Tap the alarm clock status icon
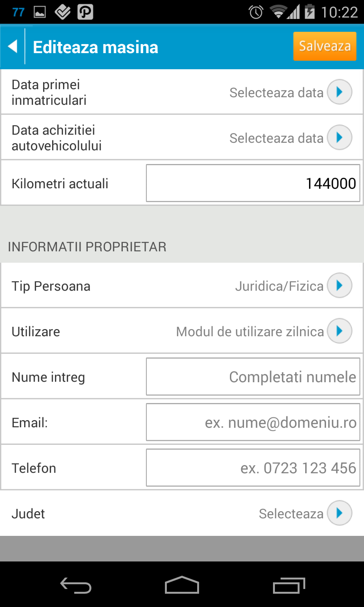Image resolution: width=364 pixels, height=607 pixels. [x=256, y=12]
